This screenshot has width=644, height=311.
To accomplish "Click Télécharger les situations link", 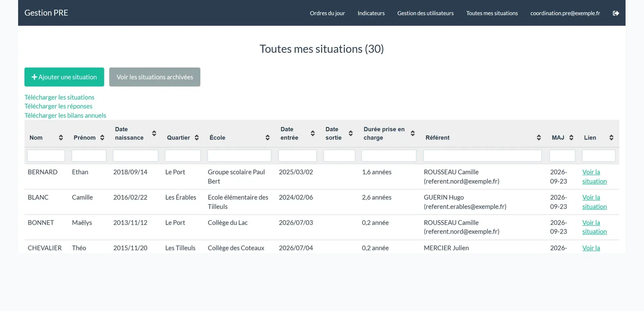I will pyautogui.click(x=59, y=97).
